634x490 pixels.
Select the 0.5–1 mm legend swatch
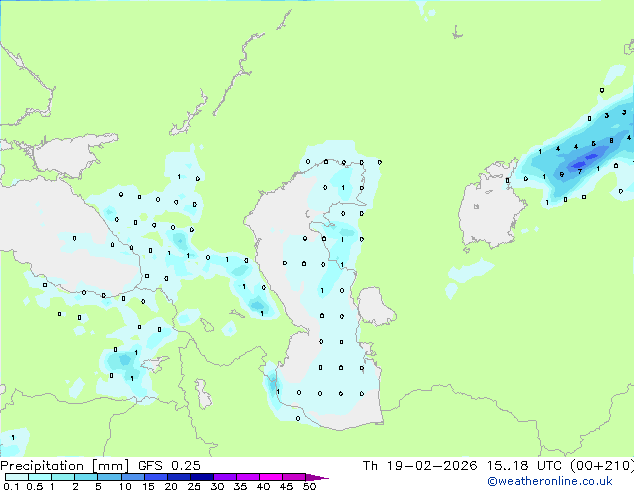pyautogui.click(x=40, y=477)
